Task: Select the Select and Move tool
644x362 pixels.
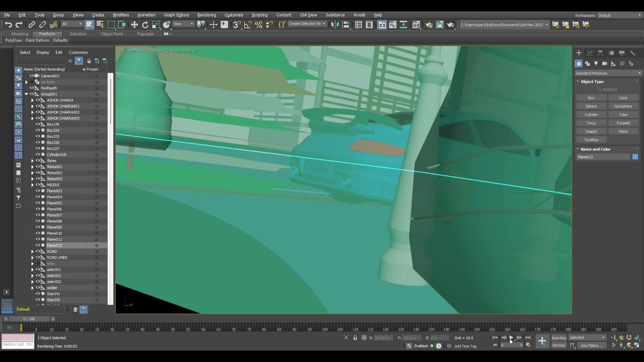Action: click(x=134, y=24)
